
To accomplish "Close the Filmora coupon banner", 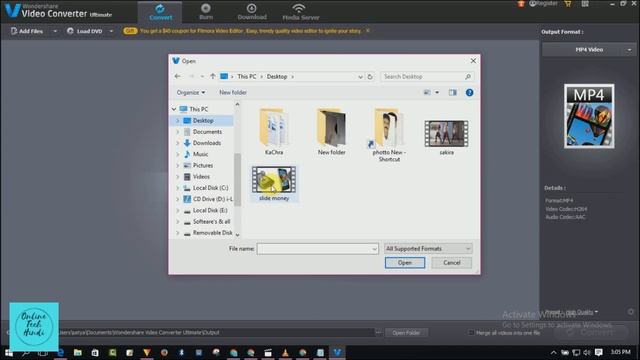I will pos(367,31).
